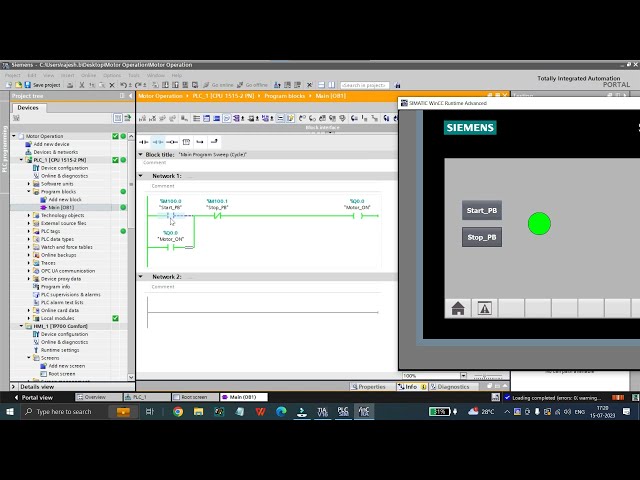
Task: Collapse the HMI_1 [TP700 Comfort] node
Action: pos(22,326)
